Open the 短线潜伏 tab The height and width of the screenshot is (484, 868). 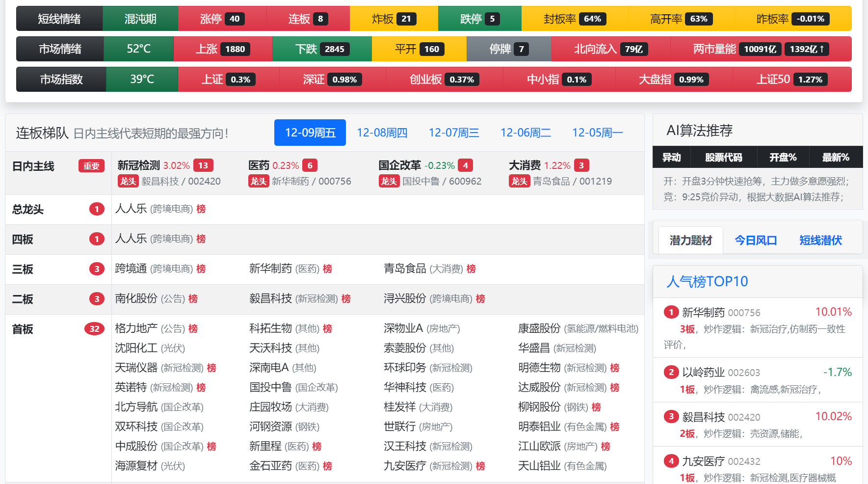[820, 240]
